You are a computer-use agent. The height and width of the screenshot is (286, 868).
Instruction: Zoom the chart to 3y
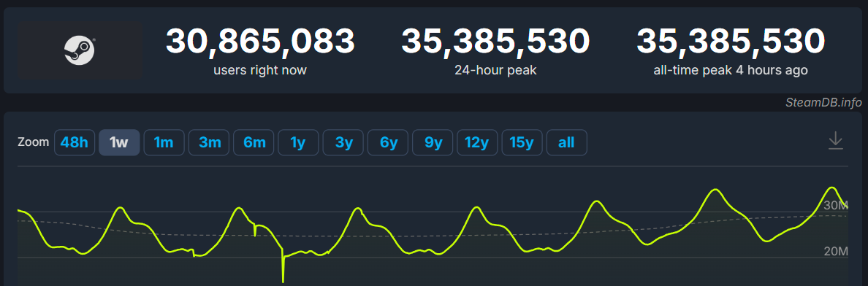click(343, 143)
